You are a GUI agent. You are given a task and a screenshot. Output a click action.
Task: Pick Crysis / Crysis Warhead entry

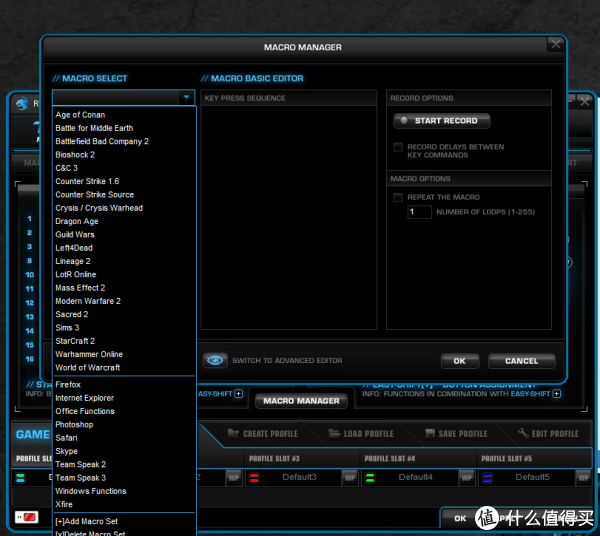(99, 208)
